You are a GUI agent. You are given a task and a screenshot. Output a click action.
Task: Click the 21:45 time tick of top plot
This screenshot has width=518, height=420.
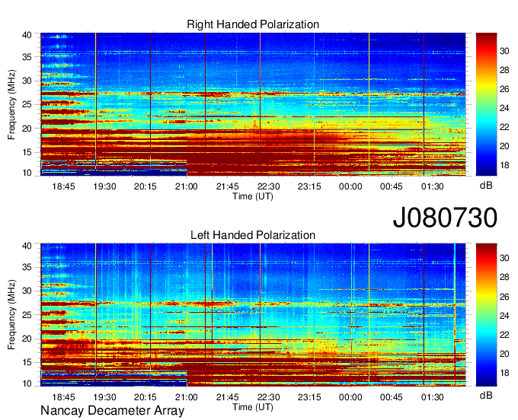coord(227,186)
